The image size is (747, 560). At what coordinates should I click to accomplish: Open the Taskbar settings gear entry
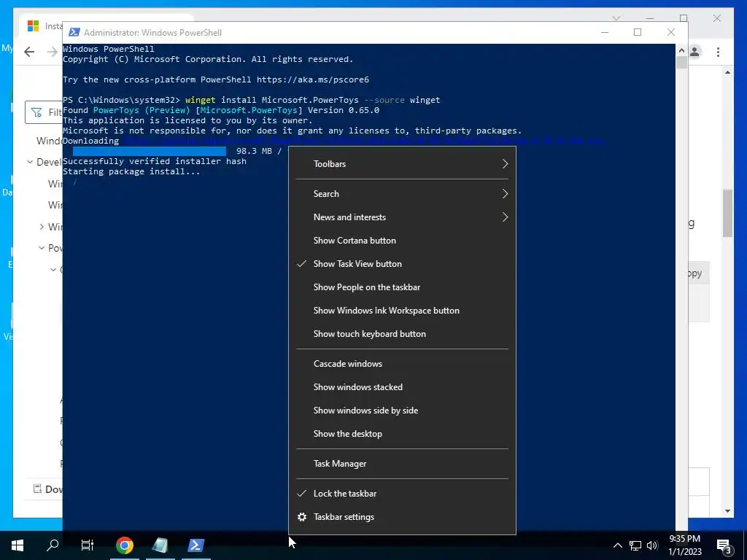(x=402, y=517)
